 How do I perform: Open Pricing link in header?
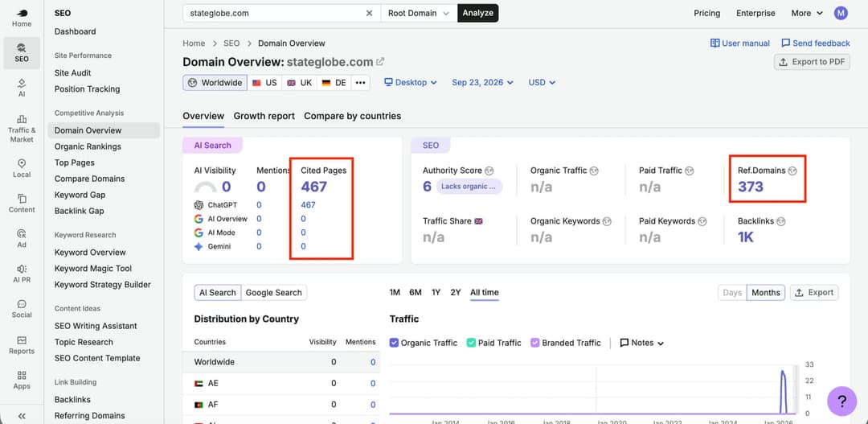click(x=707, y=14)
